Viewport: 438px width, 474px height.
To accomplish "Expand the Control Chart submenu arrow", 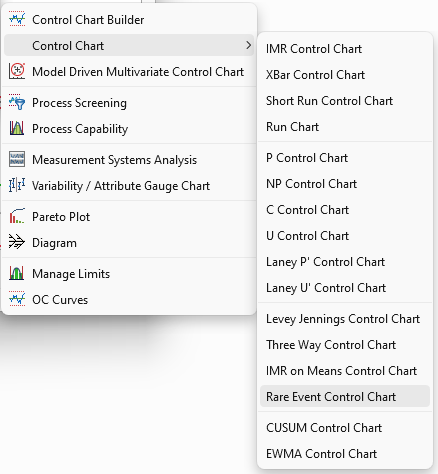I will pos(248,45).
